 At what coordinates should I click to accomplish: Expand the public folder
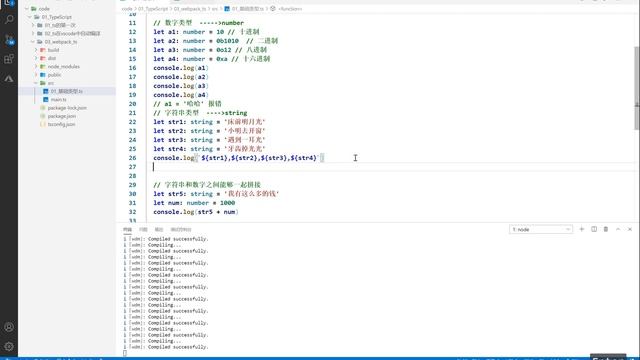click(x=36, y=75)
